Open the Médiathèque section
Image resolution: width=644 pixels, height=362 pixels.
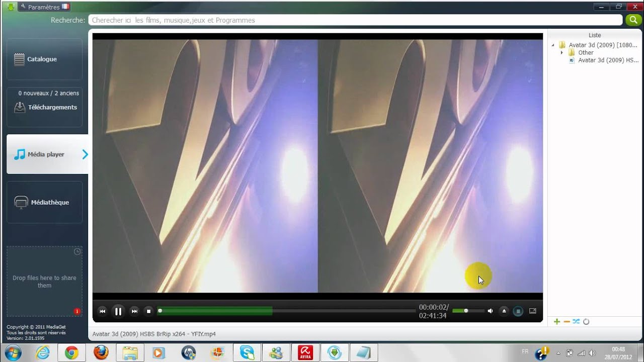[x=44, y=202]
